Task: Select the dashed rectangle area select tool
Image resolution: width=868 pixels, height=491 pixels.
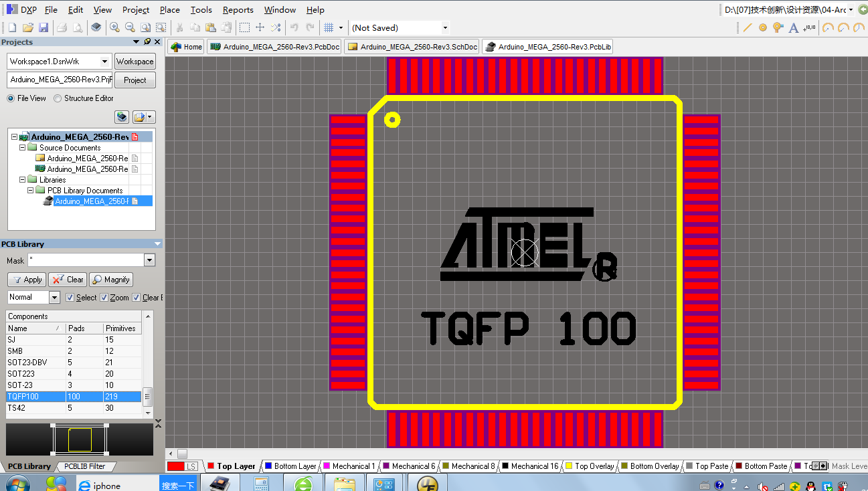Action: pos(245,27)
